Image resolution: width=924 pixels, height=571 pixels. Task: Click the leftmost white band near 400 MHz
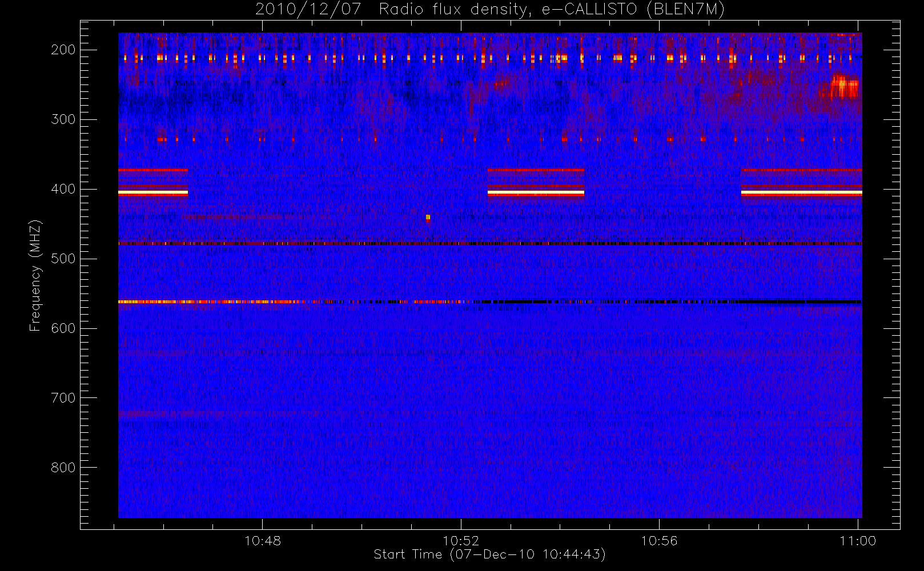point(153,193)
